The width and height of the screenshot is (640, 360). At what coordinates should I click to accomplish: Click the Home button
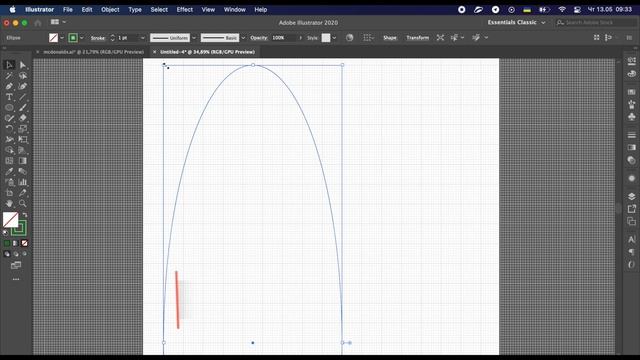point(38,23)
